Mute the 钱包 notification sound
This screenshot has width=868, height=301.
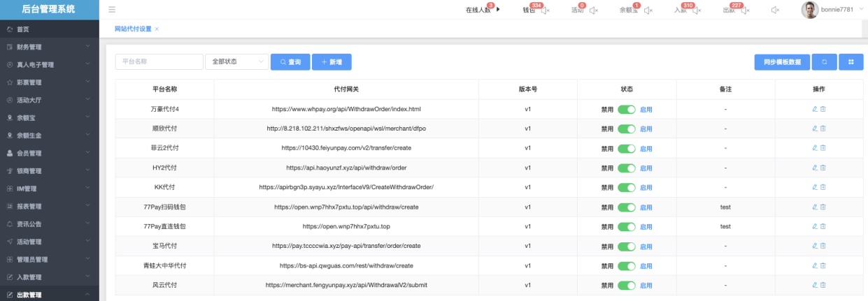(x=546, y=10)
